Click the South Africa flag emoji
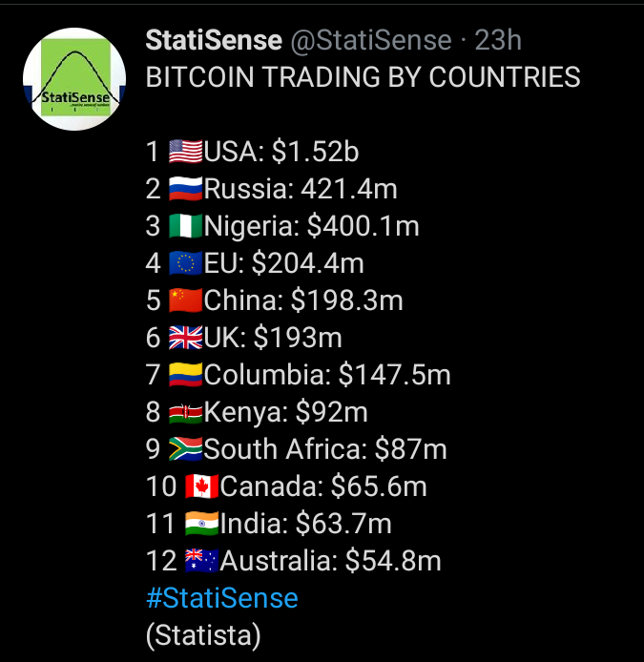The image size is (644, 662). [x=185, y=448]
